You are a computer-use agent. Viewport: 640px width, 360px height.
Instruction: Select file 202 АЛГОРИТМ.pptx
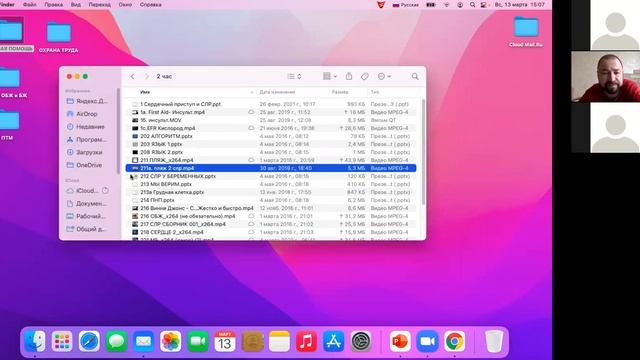pyautogui.click(x=271, y=136)
